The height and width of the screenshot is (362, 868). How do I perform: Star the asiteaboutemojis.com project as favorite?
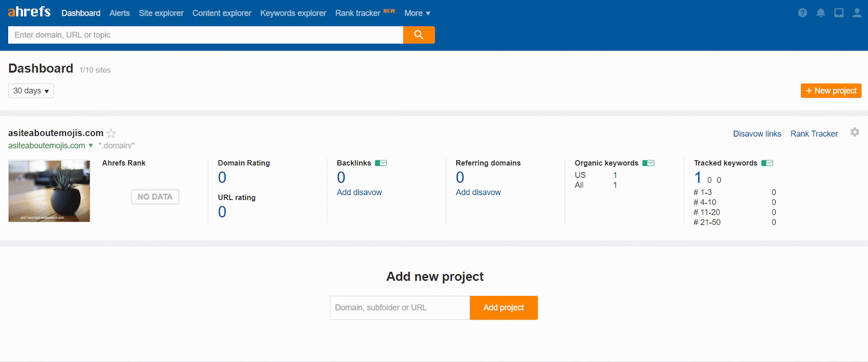(x=111, y=133)
